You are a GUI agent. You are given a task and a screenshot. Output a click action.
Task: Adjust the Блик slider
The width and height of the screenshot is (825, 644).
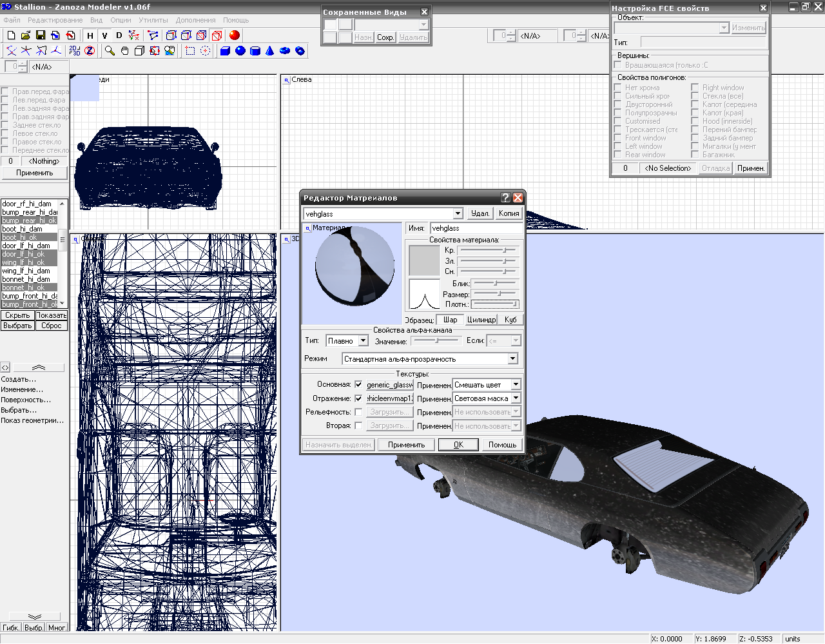495,283
